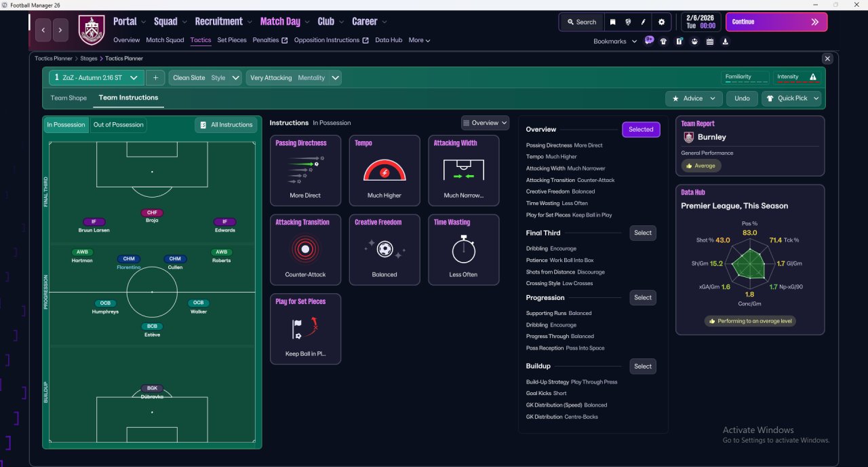Open the messages inbox bubble with 9+ badge
868x467 pixels.
[x=649, y=41]
